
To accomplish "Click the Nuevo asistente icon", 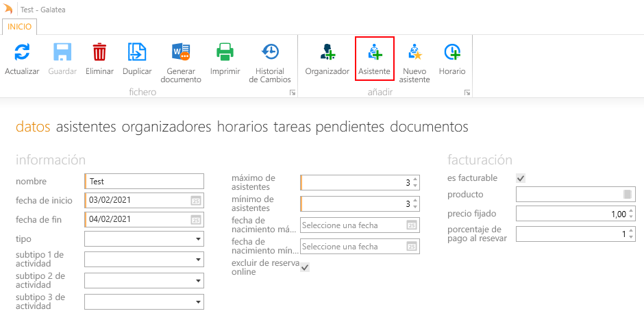I will (414, 52).
